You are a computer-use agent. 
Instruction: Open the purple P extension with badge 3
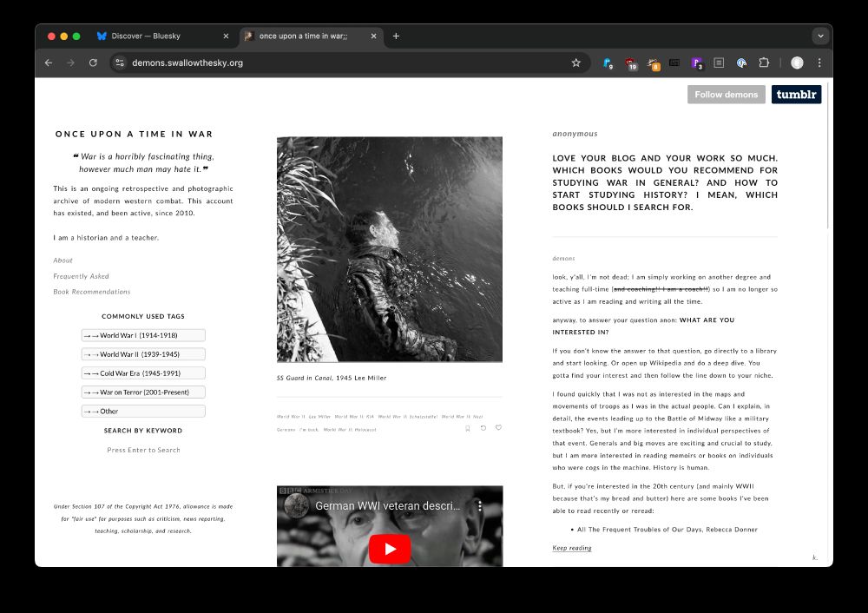click(697, 63)
